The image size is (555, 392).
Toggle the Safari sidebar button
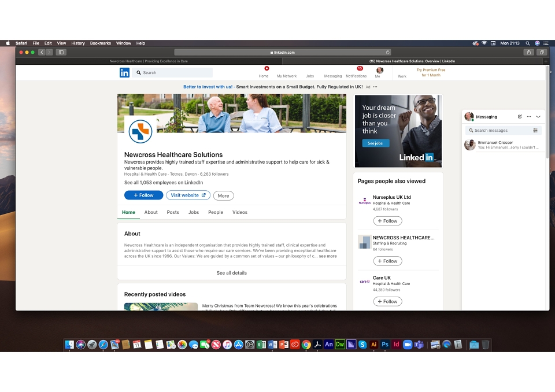(x=61, y=53)
